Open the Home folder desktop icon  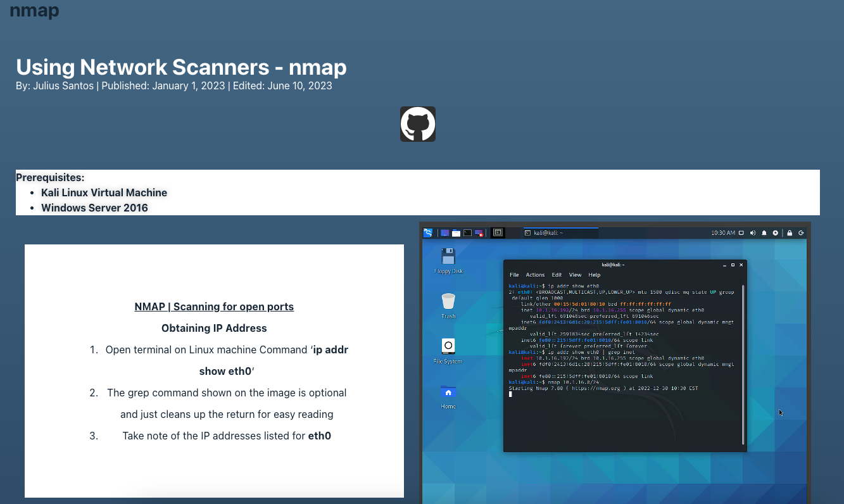[x=448, y=396]
